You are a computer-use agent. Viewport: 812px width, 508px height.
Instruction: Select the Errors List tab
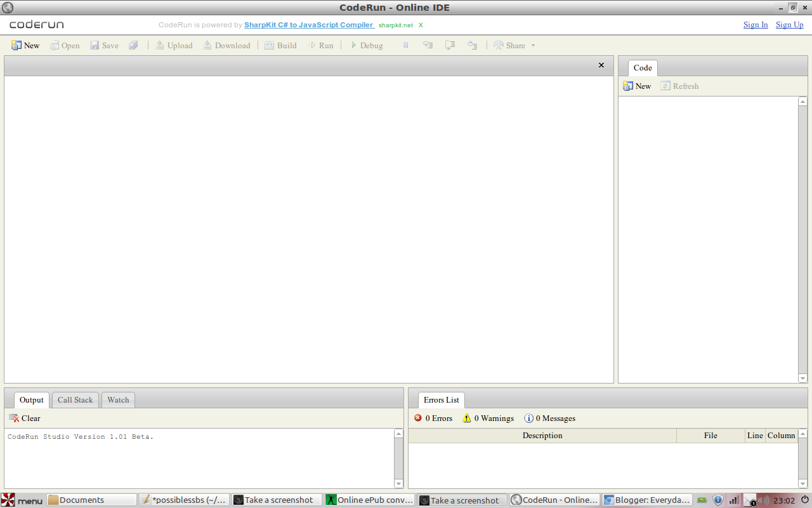point(442,400)
